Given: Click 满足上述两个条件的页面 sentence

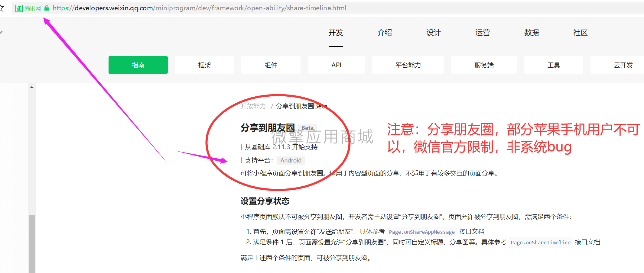Looking at the screenshot, I should point(306,258).
